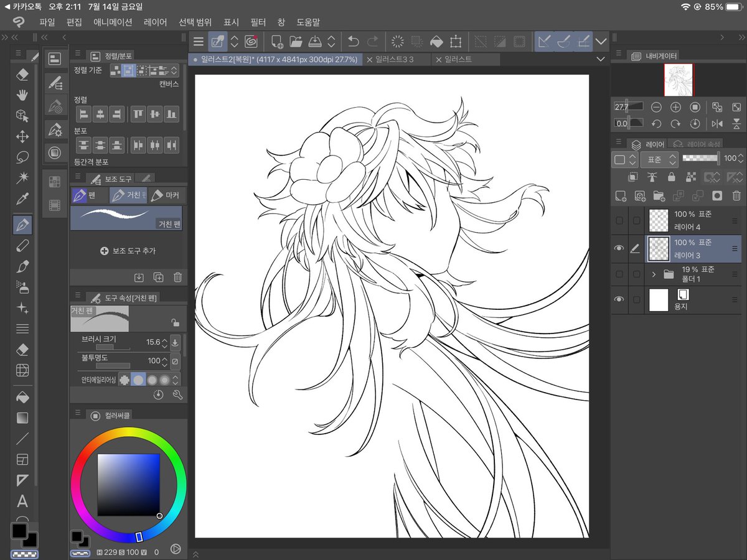Open 안티에일리어싱 options arrows
Screen dimensions: 747x560
click(x=176, y=380)
